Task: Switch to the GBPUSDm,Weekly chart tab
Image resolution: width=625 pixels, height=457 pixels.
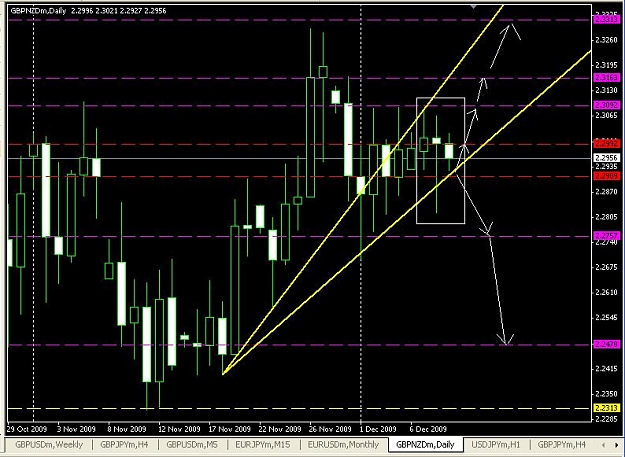Action: click(49, 444)
